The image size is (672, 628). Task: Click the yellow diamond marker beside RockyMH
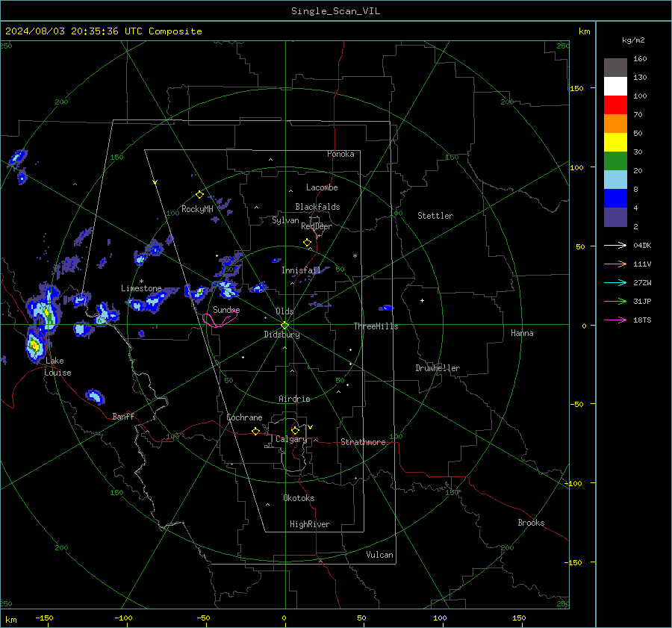pos(199,195)
